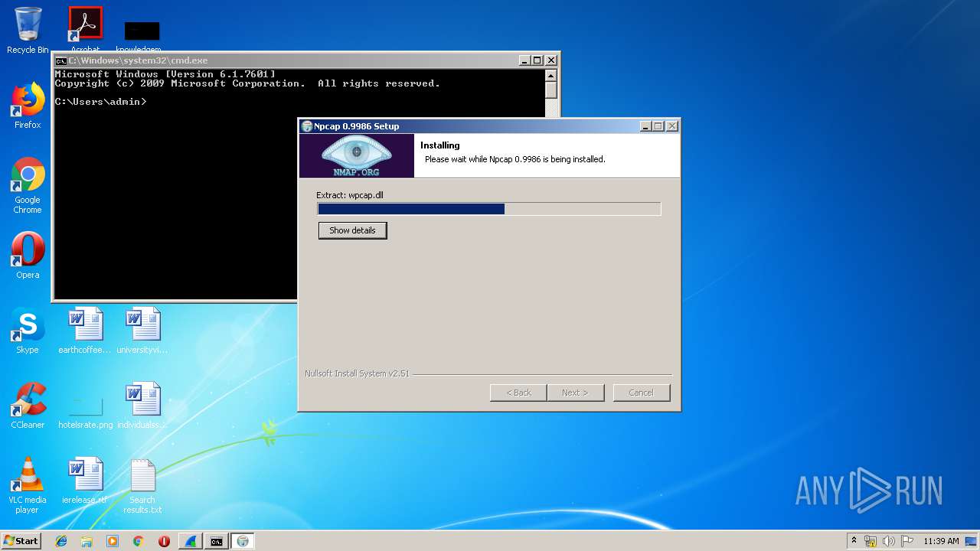
Task: Open the Opera desktop shortcut
Action: tap(28, 256)
